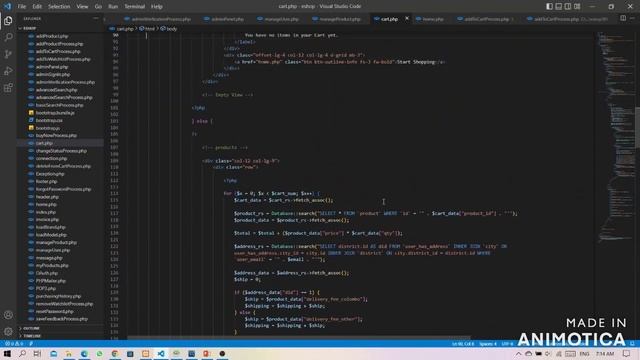Open invoice.php in explorer
This screenshot has height=360, width=640.
pyautogui.click(x=47, y=220)
